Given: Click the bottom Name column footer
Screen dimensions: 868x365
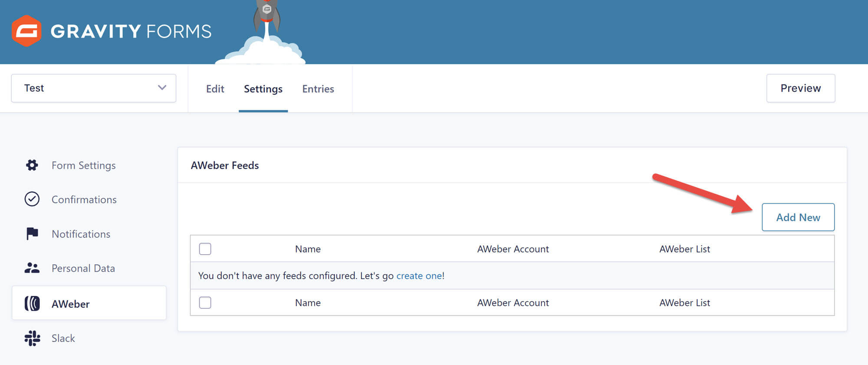Looking at the screenshot, I should pos(308,302).
